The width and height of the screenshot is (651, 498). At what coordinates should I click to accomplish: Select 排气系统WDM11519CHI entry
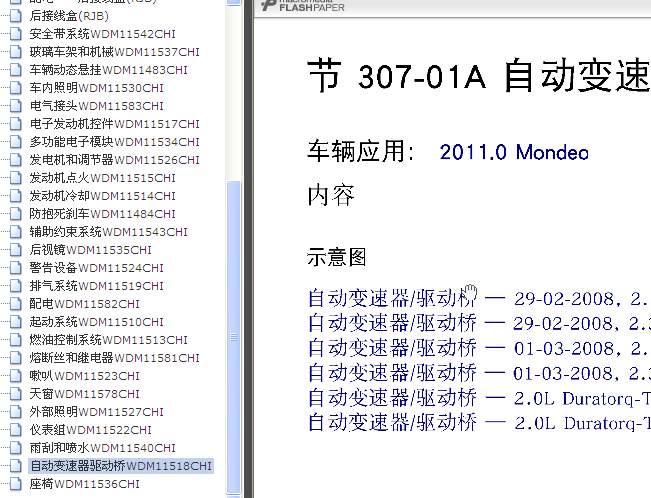[96, 286]
